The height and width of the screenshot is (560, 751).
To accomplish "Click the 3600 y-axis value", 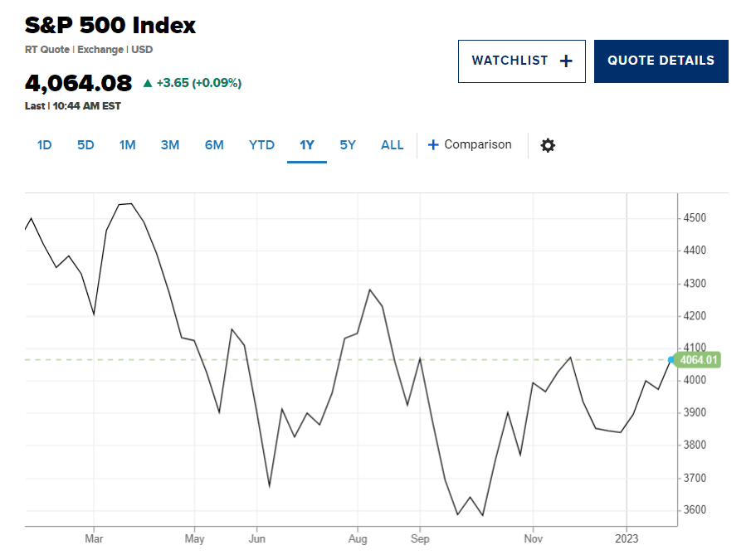I will tap(695, 509).
